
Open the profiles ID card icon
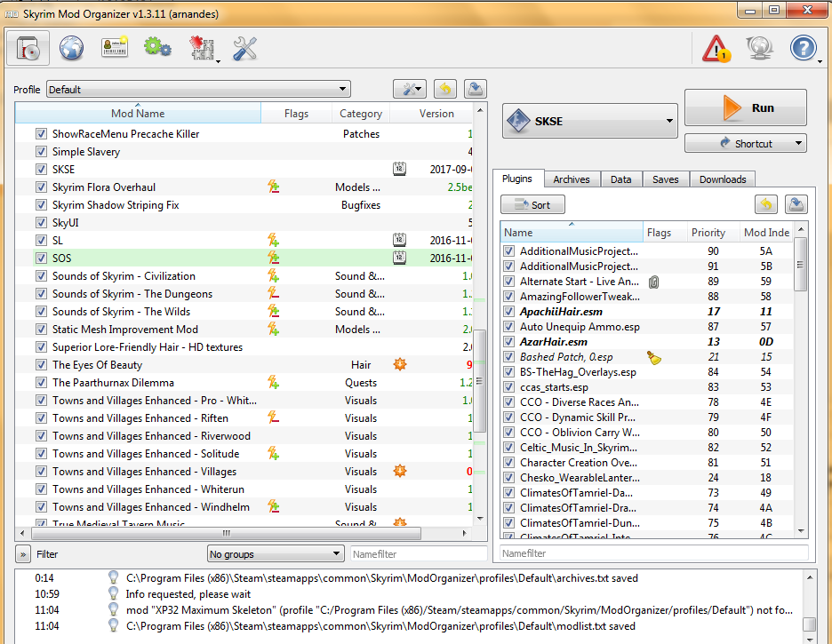pos(115,47)
